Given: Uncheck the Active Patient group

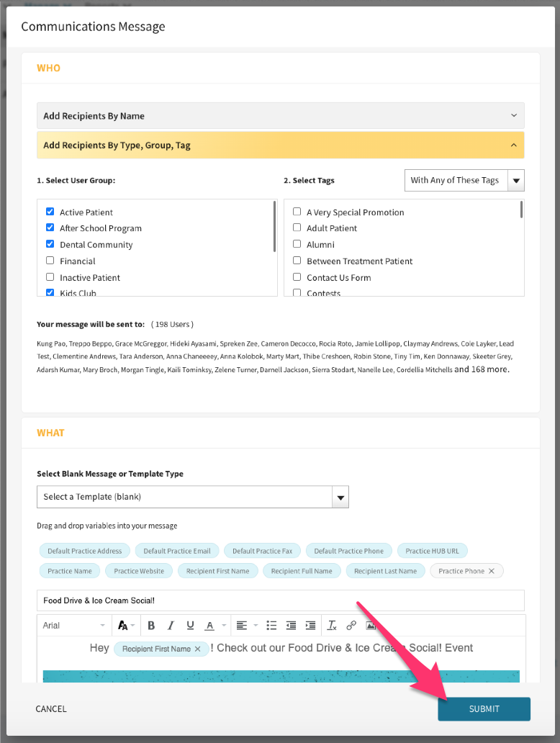Looking at the screenshot, I should click(50, 212).
